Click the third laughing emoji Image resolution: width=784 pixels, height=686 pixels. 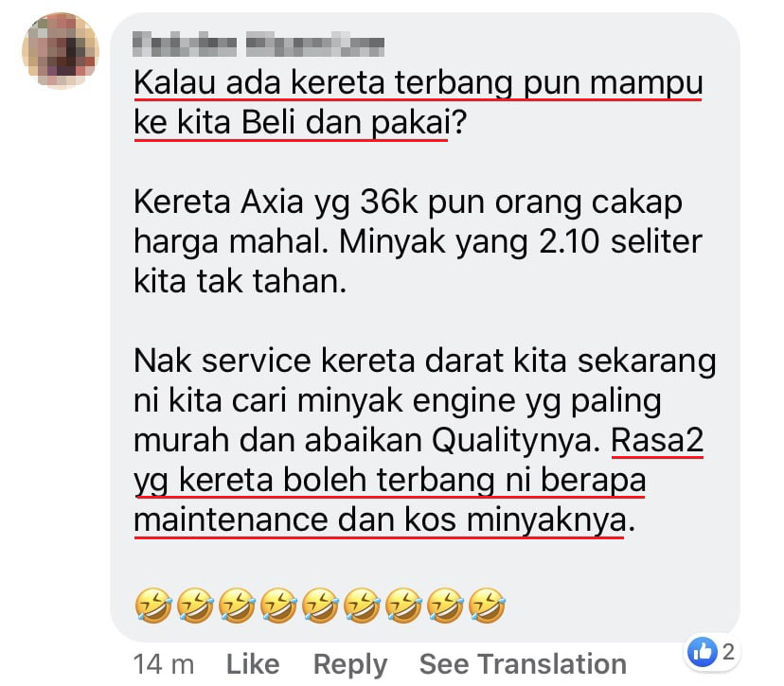(237, 606)
